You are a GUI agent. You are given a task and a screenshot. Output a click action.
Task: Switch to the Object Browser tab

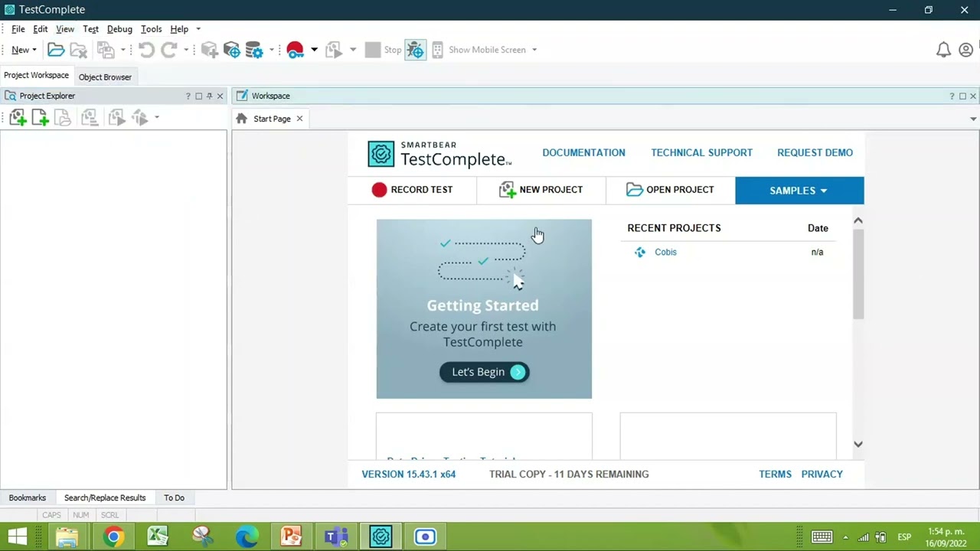tap(105, 77)
